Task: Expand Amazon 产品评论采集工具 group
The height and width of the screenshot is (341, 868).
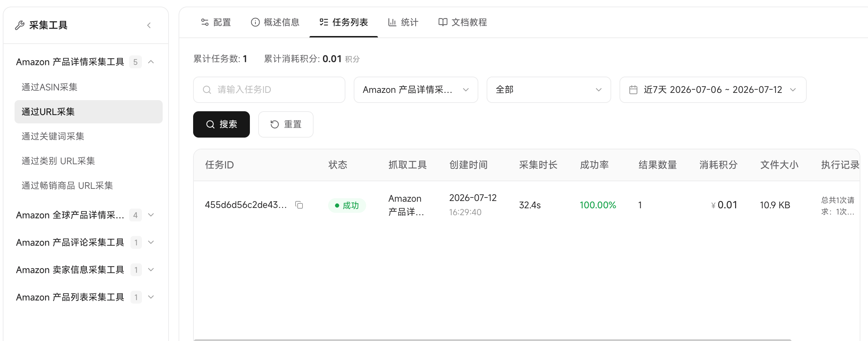Action: pos(151,243)
